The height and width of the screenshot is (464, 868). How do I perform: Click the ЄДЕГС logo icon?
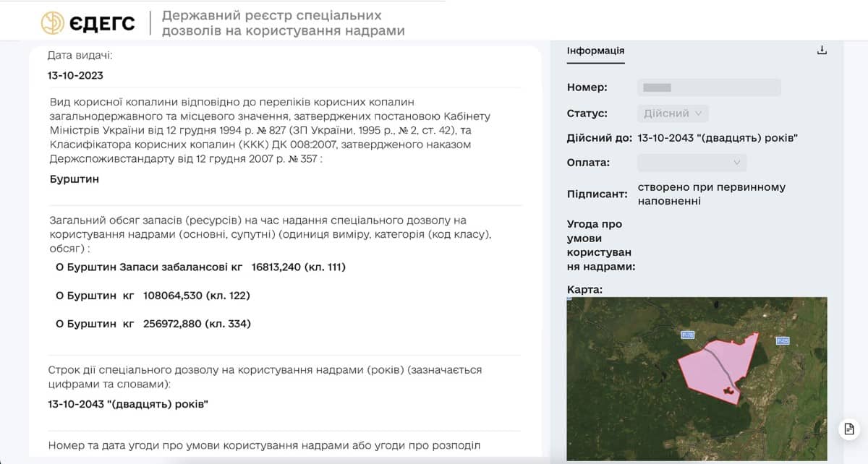click(53, 23)
